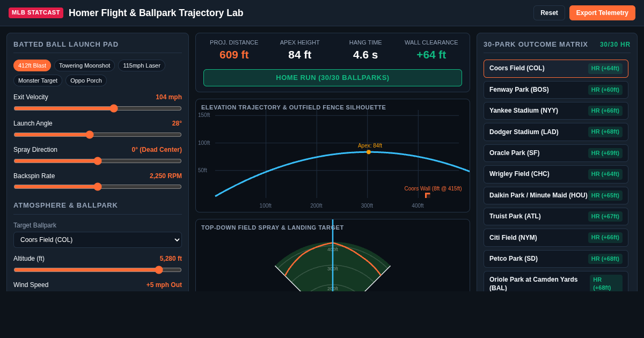Adjust the Altitude slider
Screen dimensions: 644x338
(x=98, y=270)
